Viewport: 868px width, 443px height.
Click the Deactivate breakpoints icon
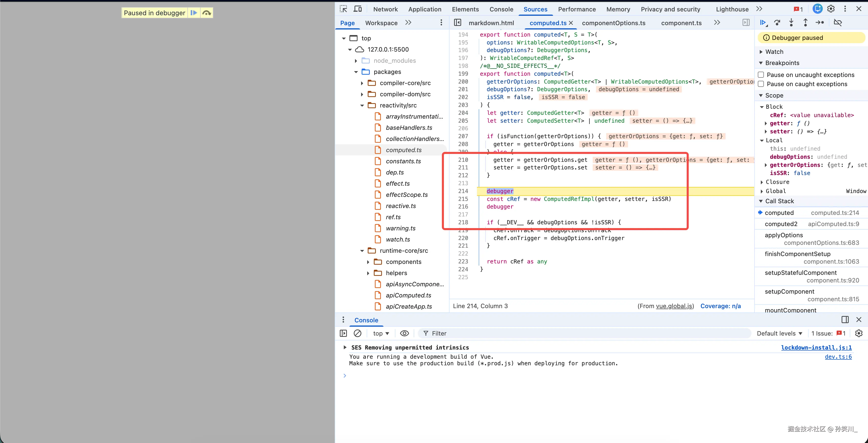[838, 23]
